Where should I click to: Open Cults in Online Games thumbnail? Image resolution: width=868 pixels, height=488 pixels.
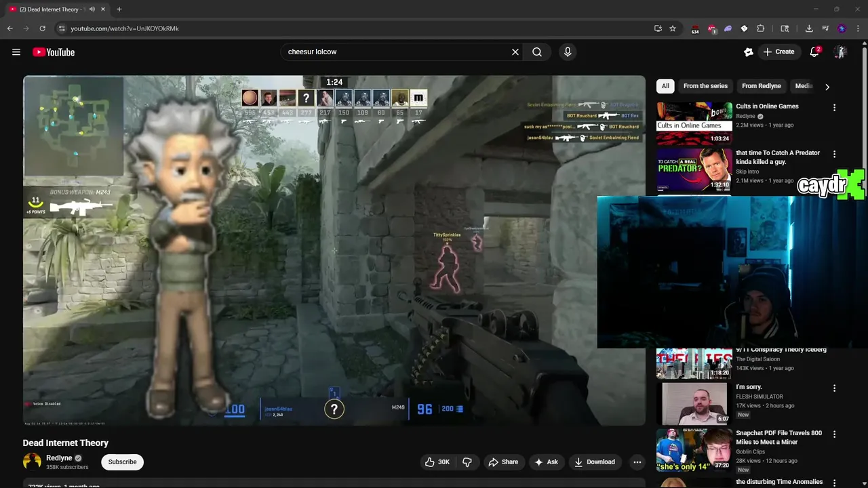tap(694, 123)
